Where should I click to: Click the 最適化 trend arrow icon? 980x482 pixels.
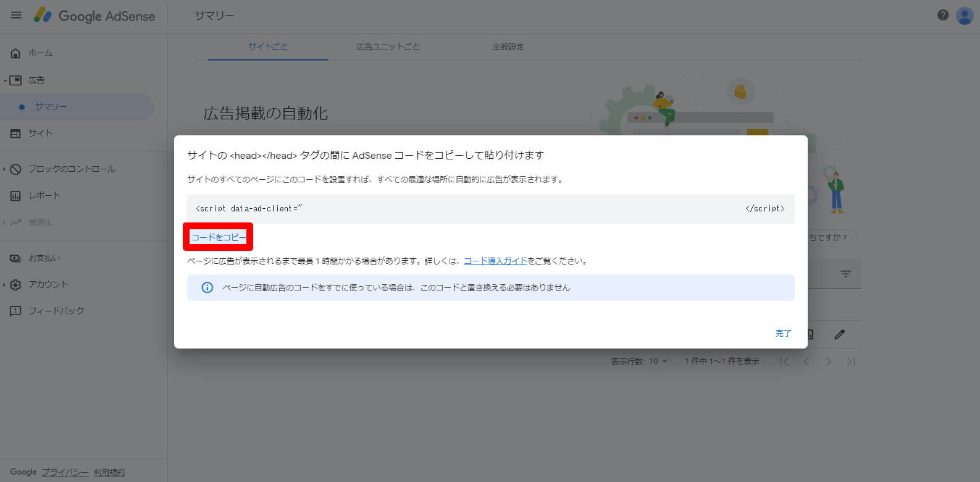(15, 222)
